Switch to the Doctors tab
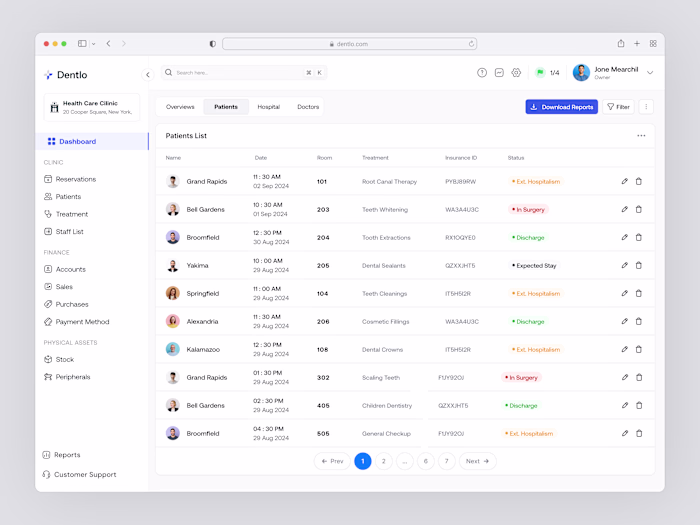This screenshot has height=525, width=700. coord(308,107)
